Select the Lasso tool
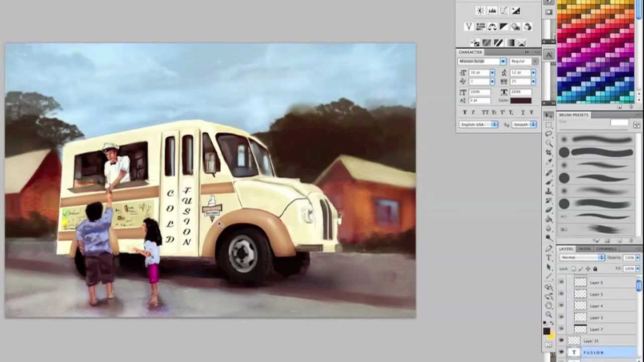 [549, 134]
